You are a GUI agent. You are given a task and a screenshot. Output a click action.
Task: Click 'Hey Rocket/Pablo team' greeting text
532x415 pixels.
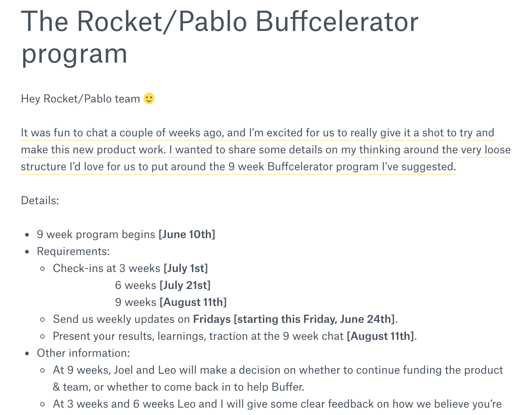(x=80, y=99)
